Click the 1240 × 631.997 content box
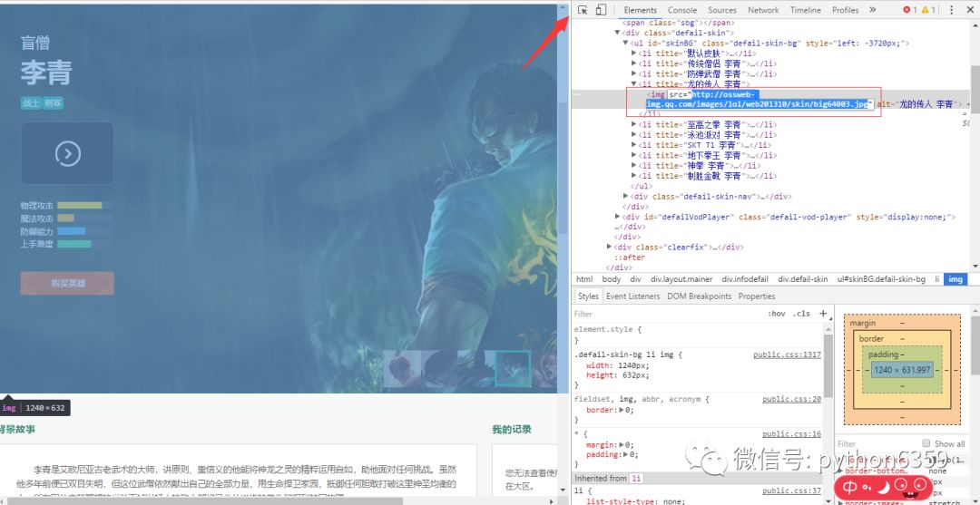Screen dimensions: 980x505 (x=901, y=370)
